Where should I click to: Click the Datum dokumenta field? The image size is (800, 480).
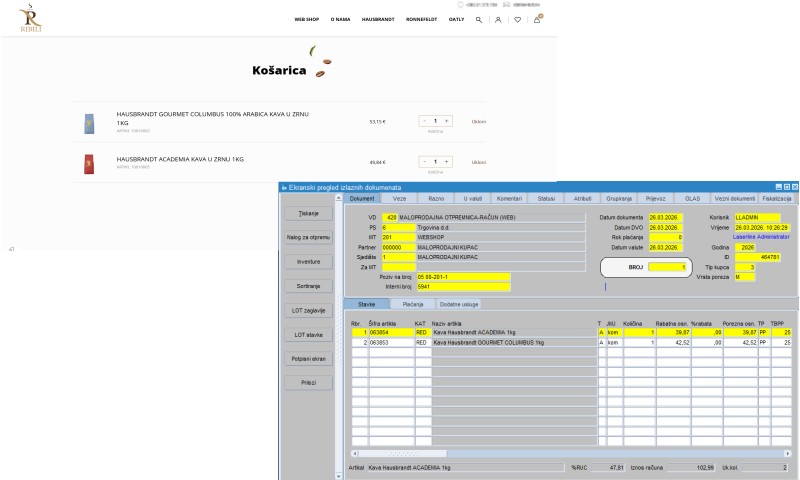(x=665, y=217)
